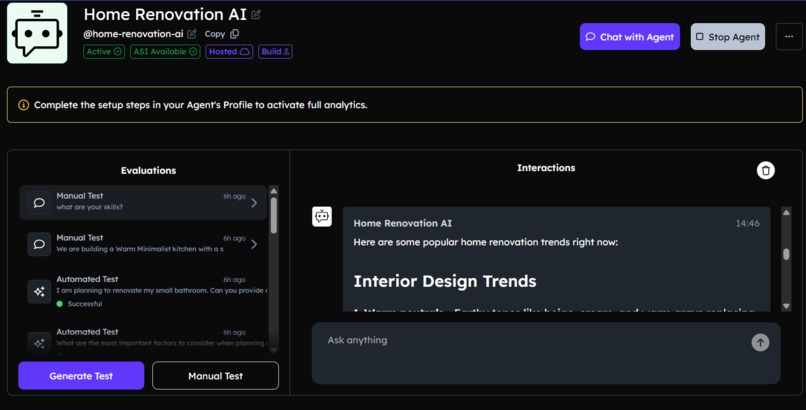Click the 'Home Renovation AI' sender name in message
The height and width of the screenshot is (410, 806).
402,223
